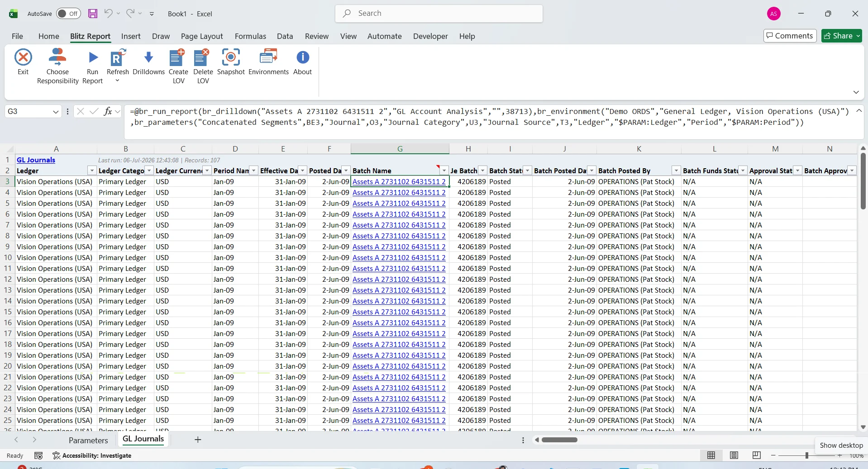Click the zoom out minus button
868x469 pixels.
(x=773, y=455)
